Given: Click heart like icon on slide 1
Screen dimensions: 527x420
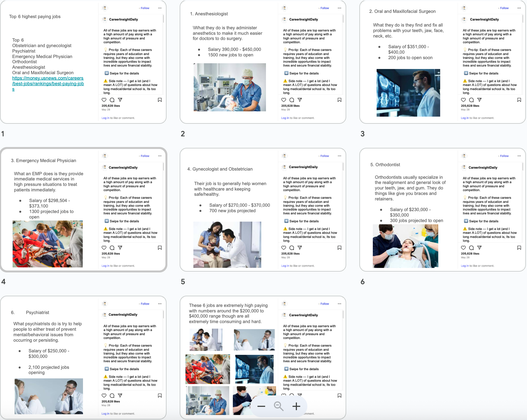Looking at the screenshot, I should [104, 100].
